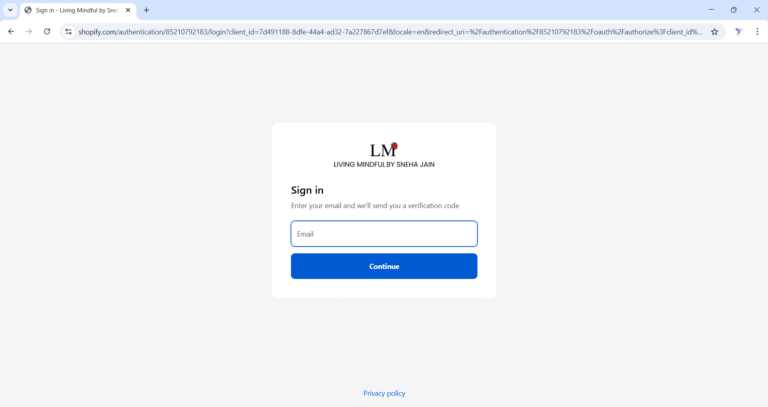View site information icon beside URL

[x=69, y=32]
